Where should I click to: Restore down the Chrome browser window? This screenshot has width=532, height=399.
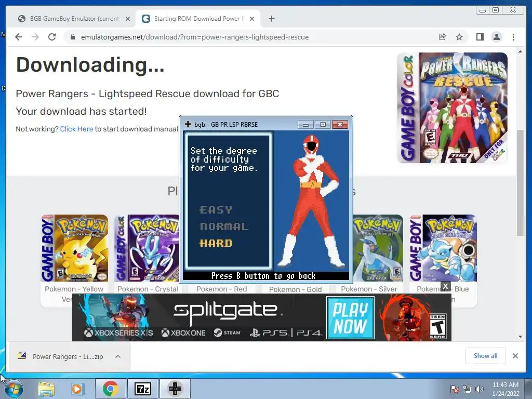coord(495,10)
